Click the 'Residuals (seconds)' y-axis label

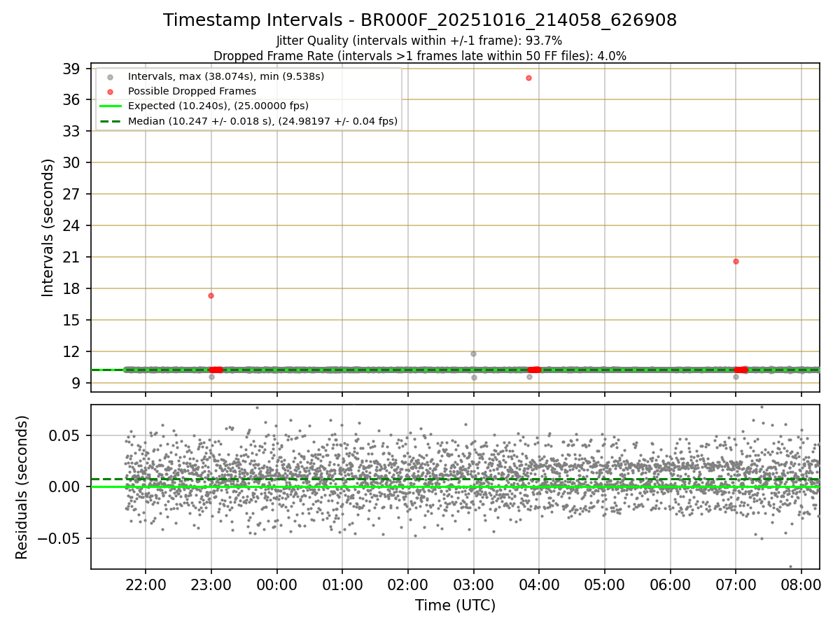point(22,487)
